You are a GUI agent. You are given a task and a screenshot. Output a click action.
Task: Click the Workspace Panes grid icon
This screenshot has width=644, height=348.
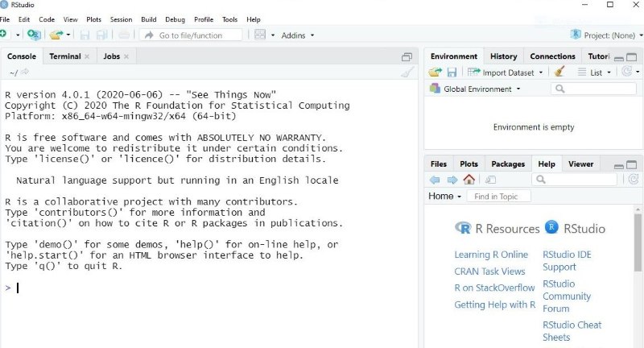[x=260, y=35]
